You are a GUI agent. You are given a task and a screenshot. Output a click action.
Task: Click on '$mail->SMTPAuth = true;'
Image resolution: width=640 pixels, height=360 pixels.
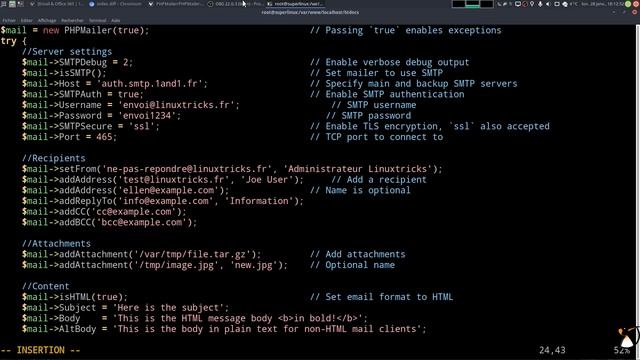point(83,94)
